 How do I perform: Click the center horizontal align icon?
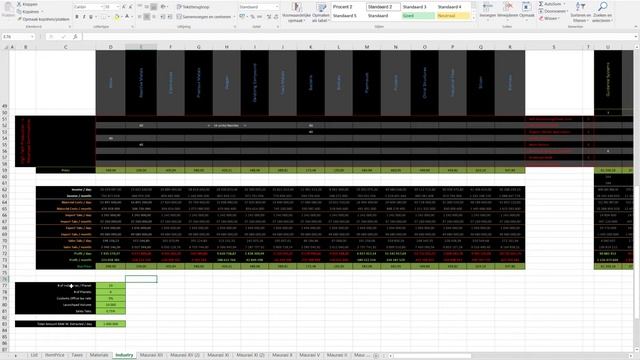[x=146, y=17]
